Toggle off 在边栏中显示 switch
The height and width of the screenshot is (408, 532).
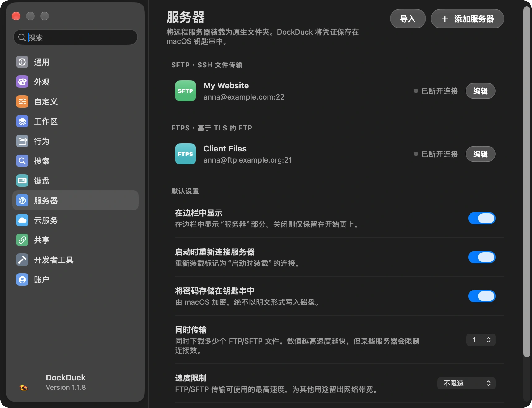tap(482, 218)
